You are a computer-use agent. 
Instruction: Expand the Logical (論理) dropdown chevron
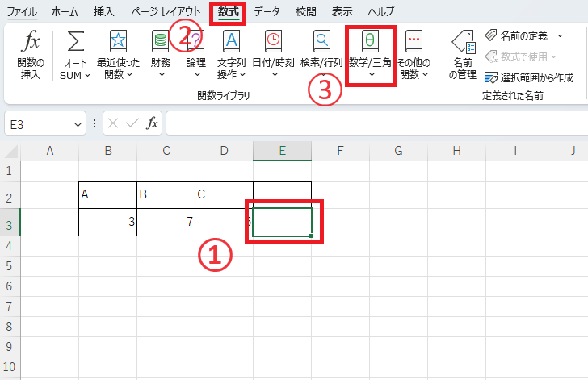pos(197,74)
